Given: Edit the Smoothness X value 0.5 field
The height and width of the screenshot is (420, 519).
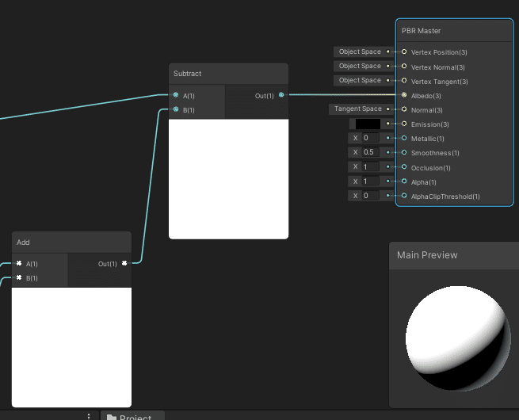Looking at the screenshot, I should (x=370, y=152).
